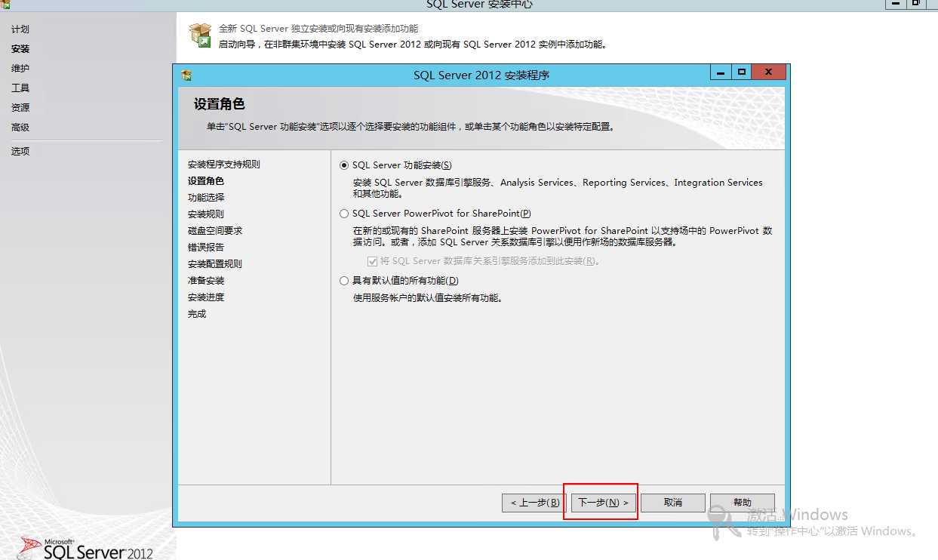The image size is (938, 560).
Task: Select 错误报告 step
Action: coord(206,248)
